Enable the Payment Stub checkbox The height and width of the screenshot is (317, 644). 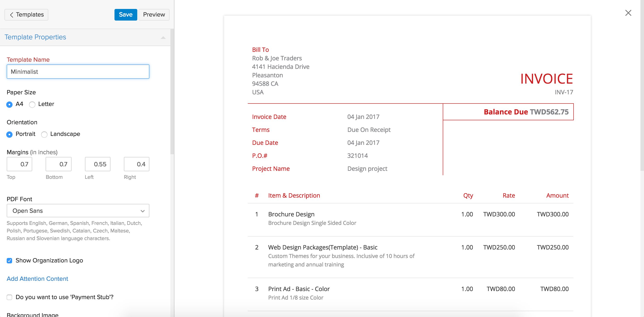9,297
